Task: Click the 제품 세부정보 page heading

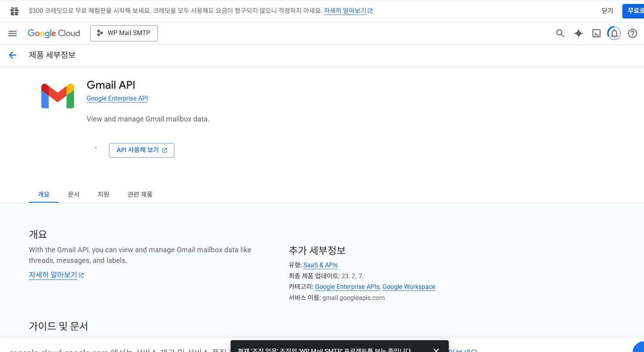Action: pyautogui.click(x=52, y=55)
